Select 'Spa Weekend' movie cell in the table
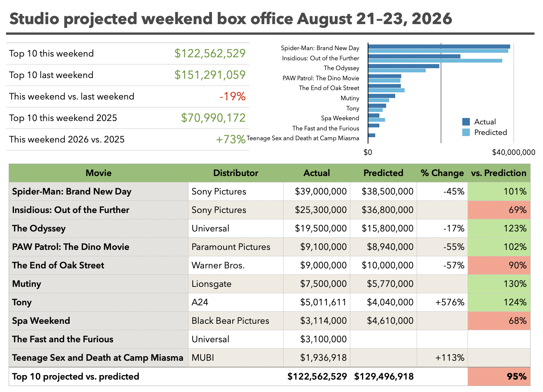 (x=98, y=321)
